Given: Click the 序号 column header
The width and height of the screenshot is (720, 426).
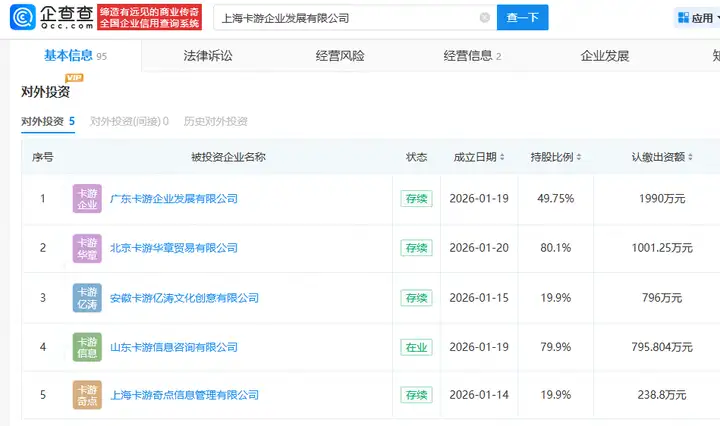Looking at the screenshot, I should click(43, 157).
